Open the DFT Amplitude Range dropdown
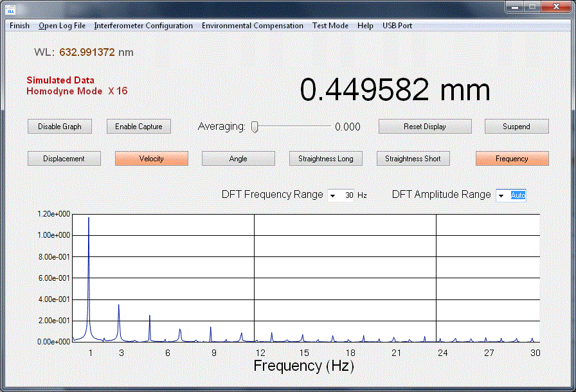 coord(501,195)
